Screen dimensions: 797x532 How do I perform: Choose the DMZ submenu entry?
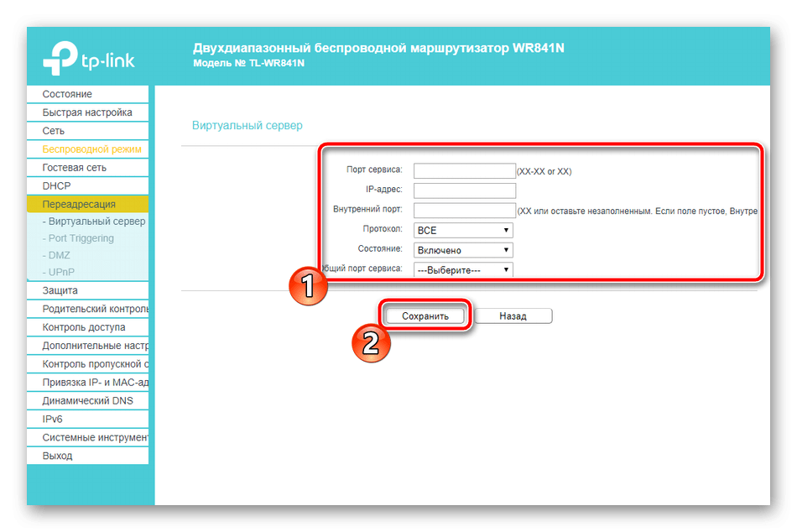click(x=59, y=255)
